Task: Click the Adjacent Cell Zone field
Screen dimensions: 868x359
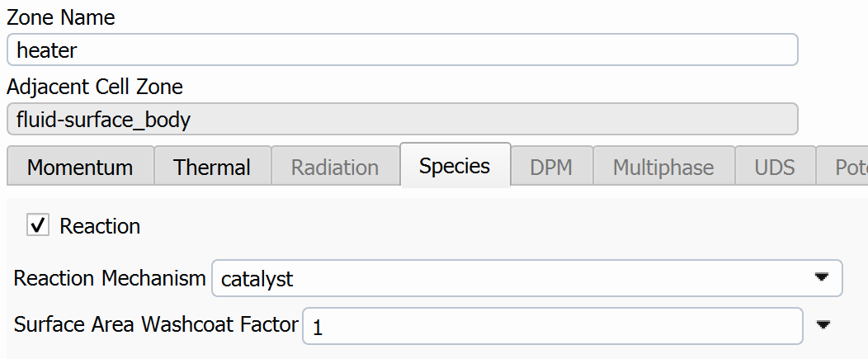Action: pos(402,119)
